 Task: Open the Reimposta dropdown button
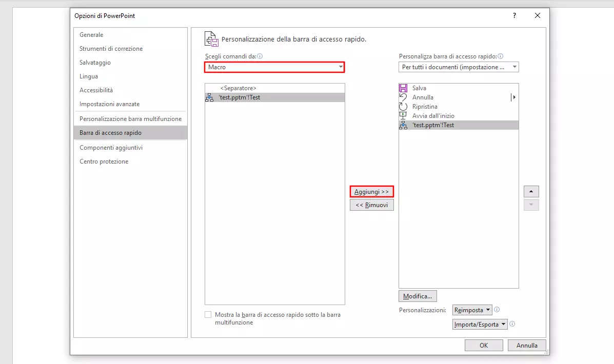pyautogui.click(x=472, y=310)
